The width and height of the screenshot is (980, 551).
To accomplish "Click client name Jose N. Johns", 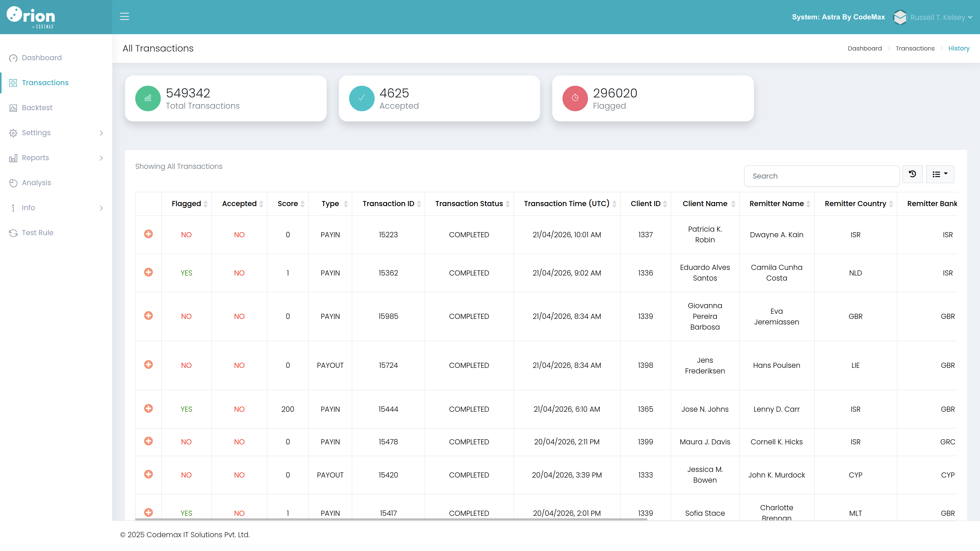I will tap(705, 409).
